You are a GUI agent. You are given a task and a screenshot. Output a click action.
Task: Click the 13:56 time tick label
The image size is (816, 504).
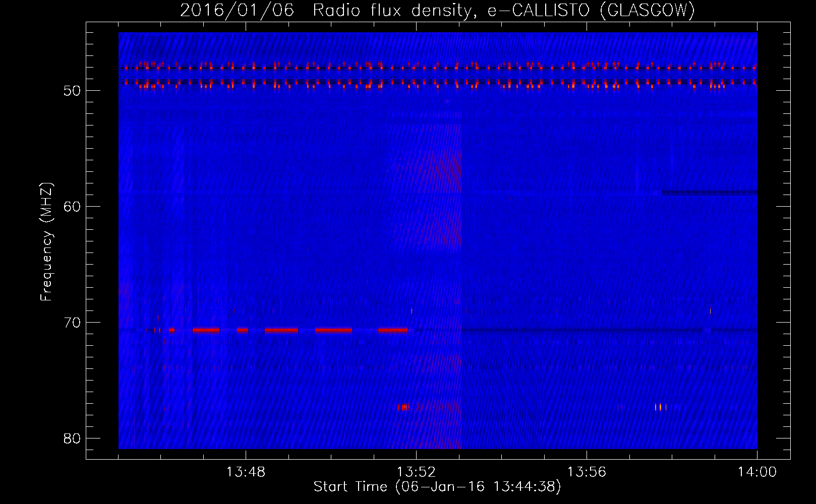pos(587,472)
